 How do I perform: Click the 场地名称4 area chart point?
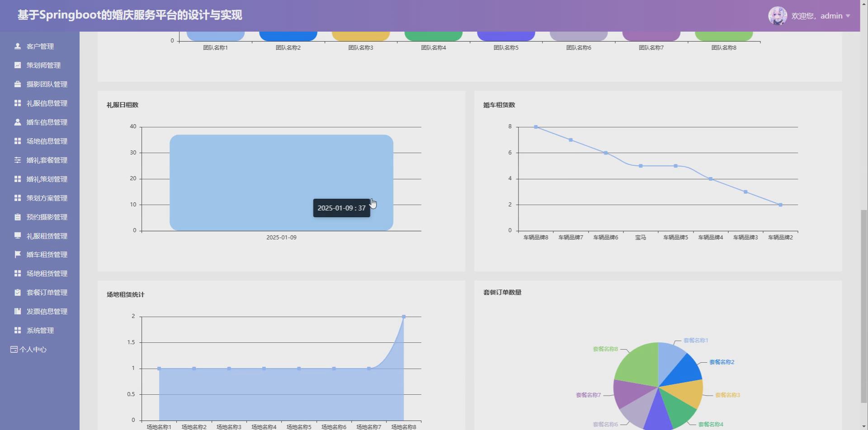264,369
